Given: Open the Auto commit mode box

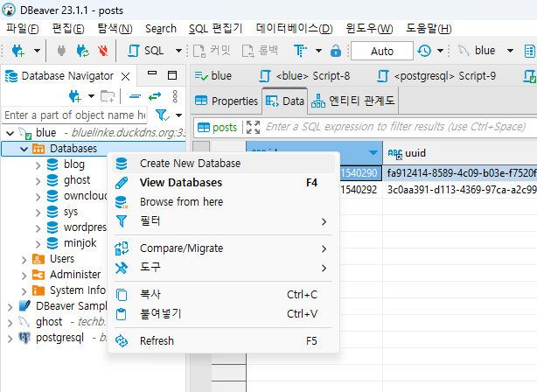Looking at the screenshot, I should 382,51.
